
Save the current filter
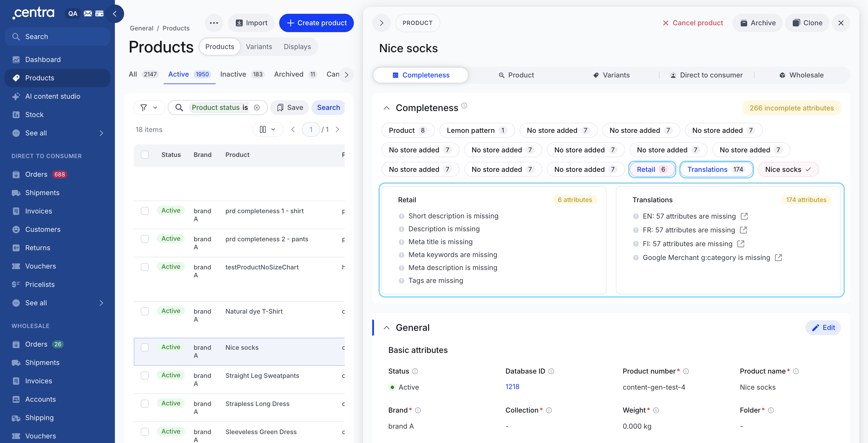(x=290, y=107)
